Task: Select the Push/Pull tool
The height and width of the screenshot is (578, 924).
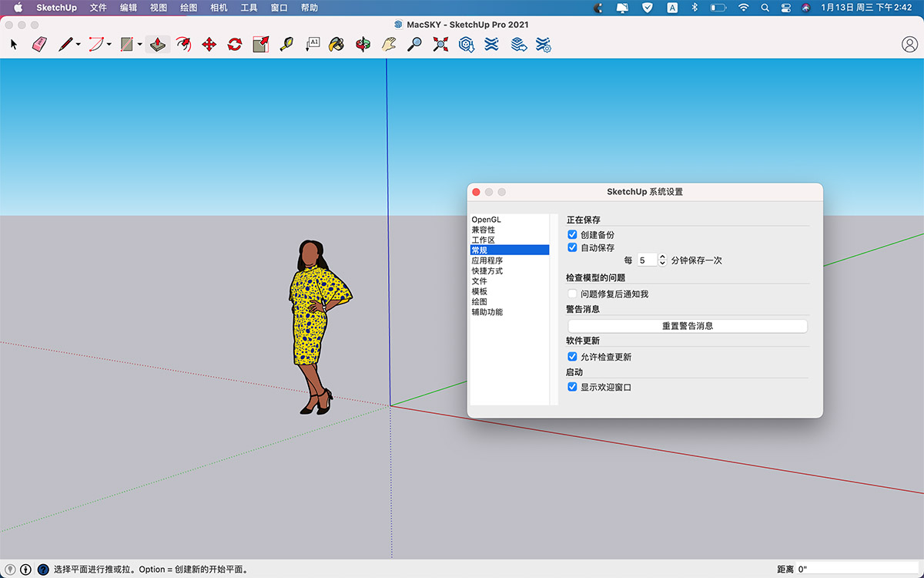Action: click(158, 45)
